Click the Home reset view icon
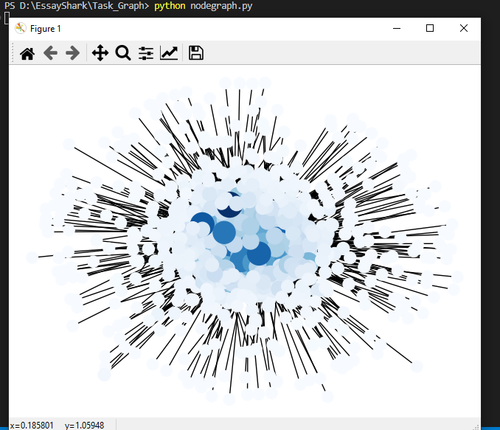The image size is (500, 430). pos(27,53)
